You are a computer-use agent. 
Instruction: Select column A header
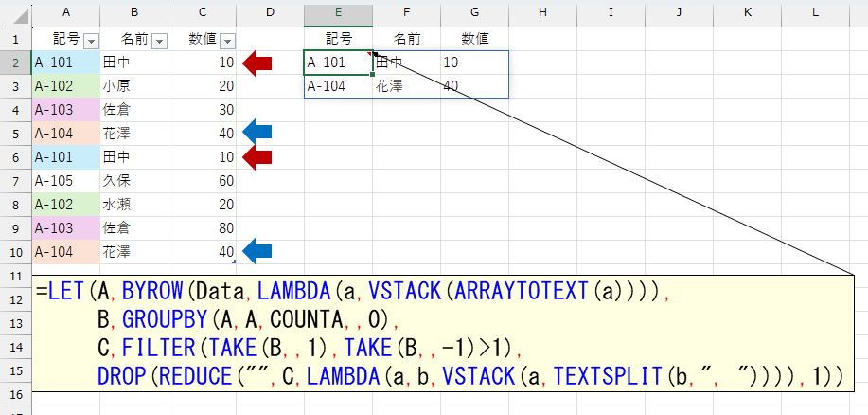pos(66,15)
